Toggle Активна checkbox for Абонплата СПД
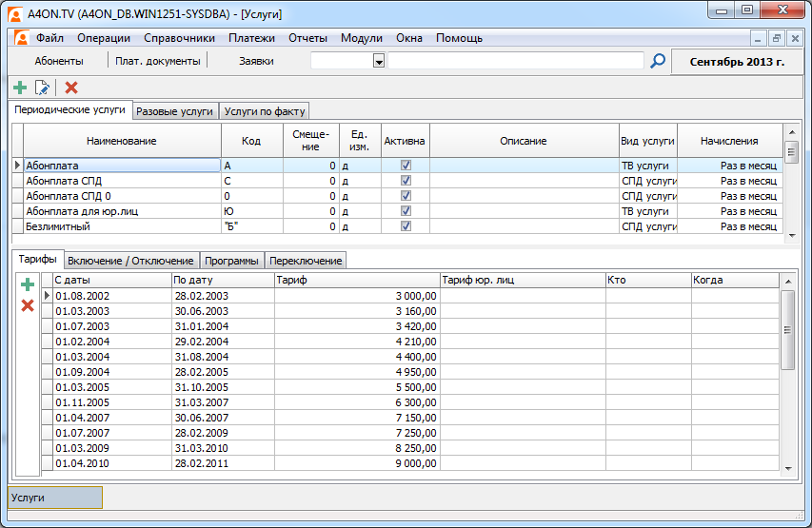 (406, 181)
